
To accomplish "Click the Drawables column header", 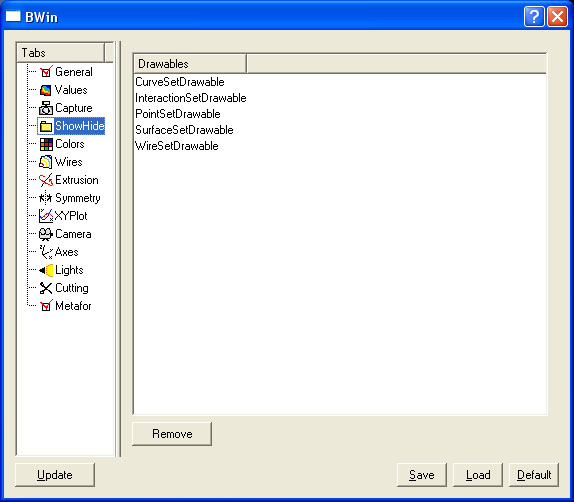I will (x=190, y=64).
